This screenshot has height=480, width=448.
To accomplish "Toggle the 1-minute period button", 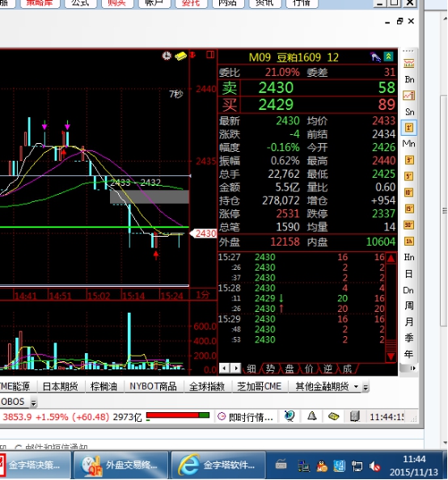I will point(409,128).
